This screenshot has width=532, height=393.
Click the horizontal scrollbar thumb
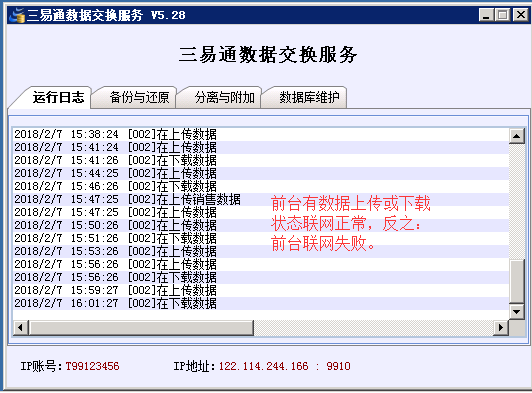click(141, 328)
